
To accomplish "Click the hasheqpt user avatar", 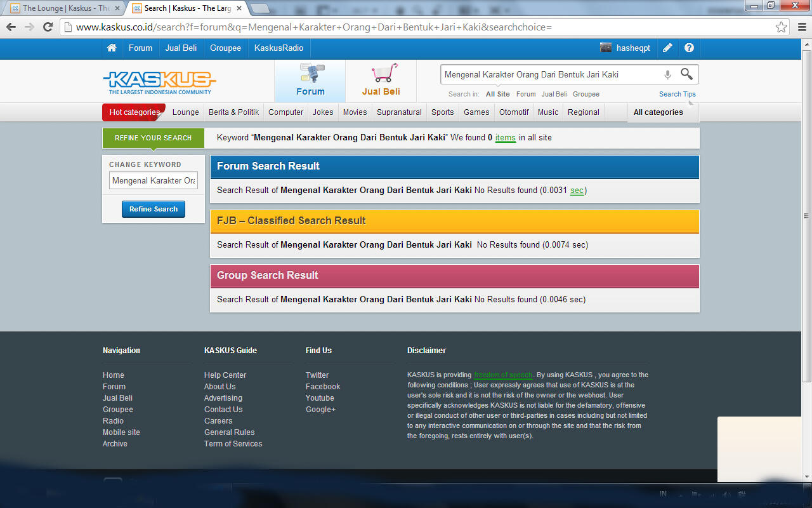I will point(606,48).
